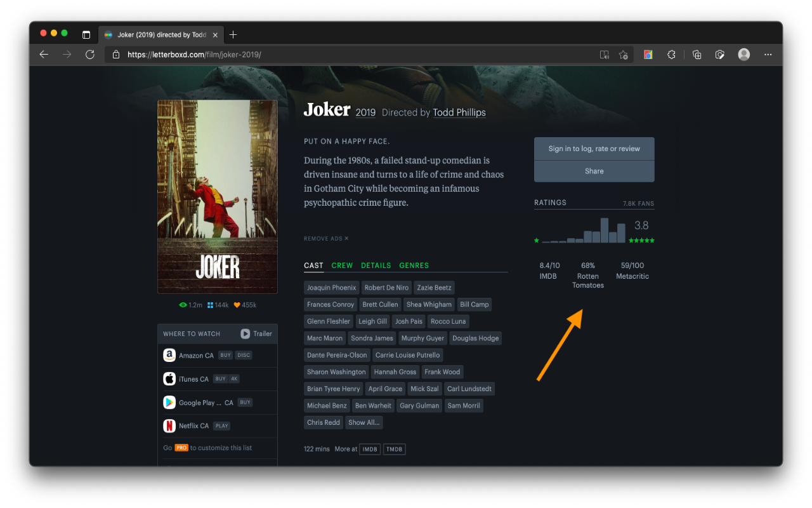View site information via the lock icon
Image resolution: width=812 pixels, height=508 pixels.
[116, 55]
